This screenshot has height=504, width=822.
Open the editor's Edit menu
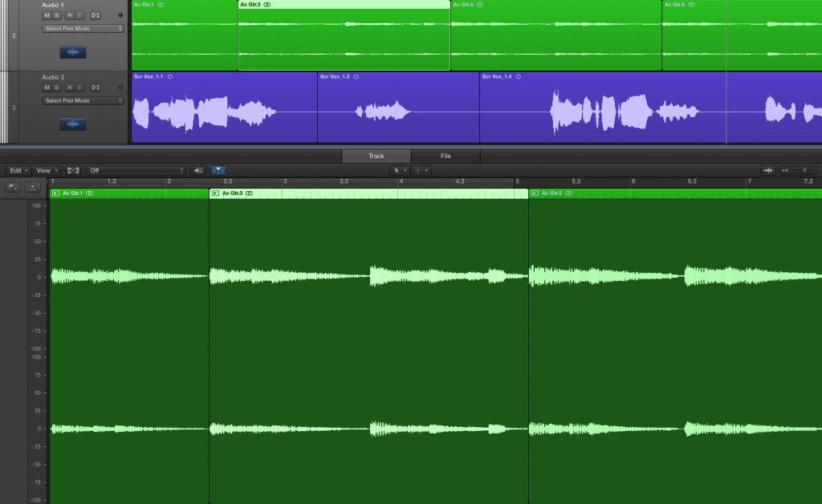point(18,170)
